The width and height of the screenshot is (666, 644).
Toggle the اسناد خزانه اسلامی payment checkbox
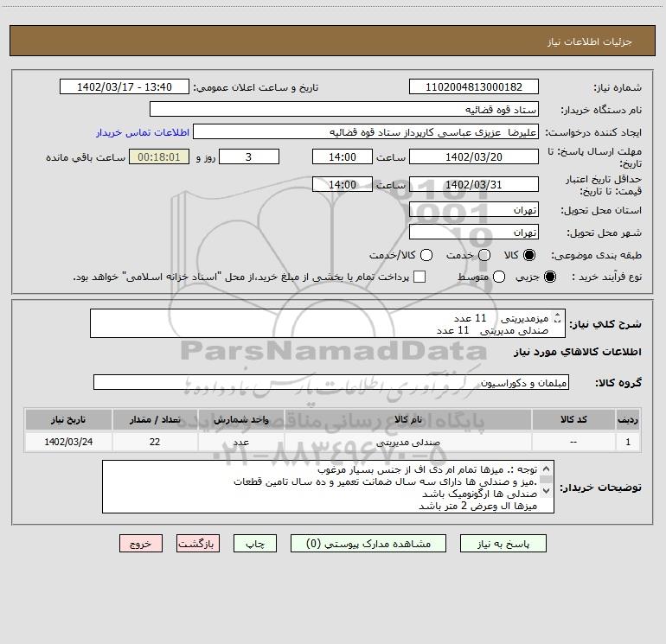click(419, 277)
